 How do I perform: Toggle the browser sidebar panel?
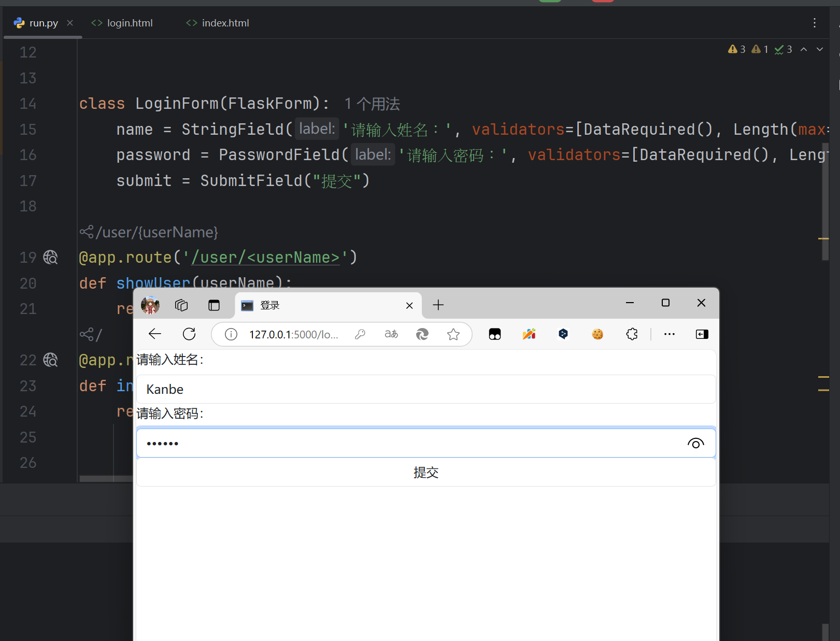pyautogui.click(x=702, y=334)
